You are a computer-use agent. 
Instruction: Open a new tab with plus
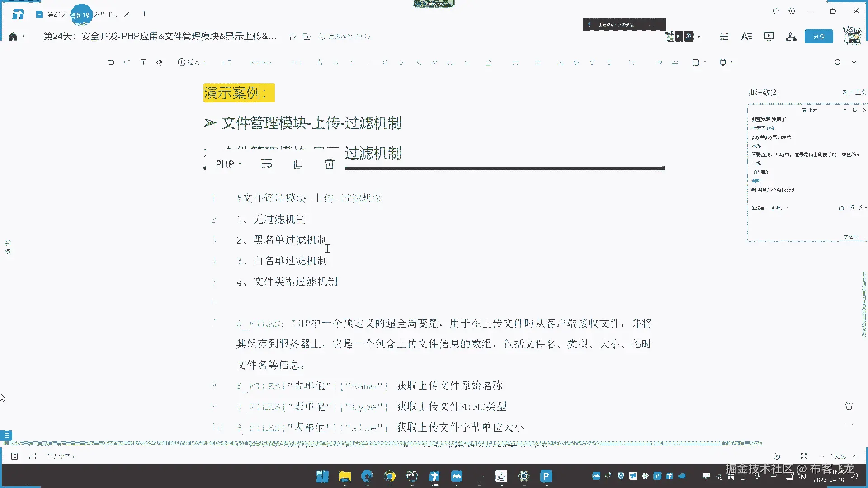coord(144,14)
